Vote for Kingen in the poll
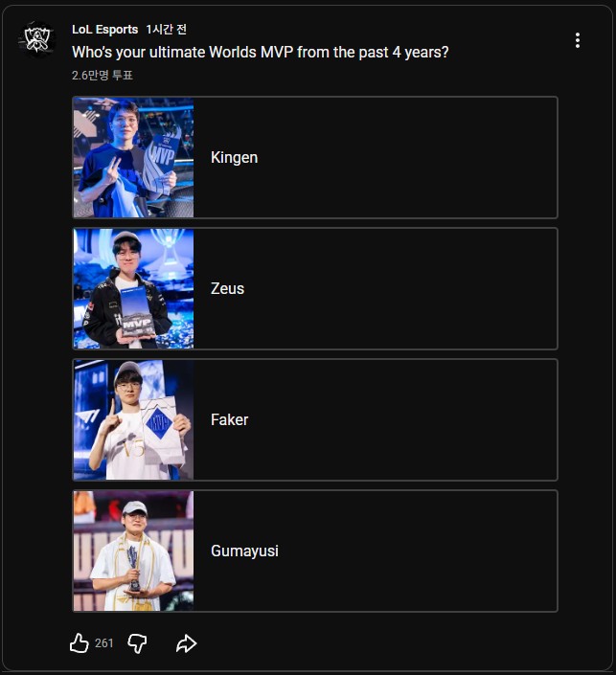The image size is (616, 675). 374,157
